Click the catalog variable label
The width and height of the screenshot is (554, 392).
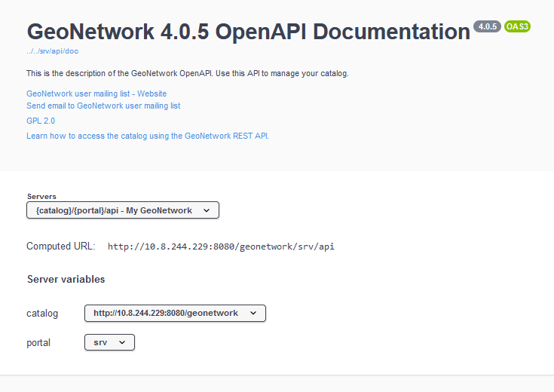coord(42,314)
